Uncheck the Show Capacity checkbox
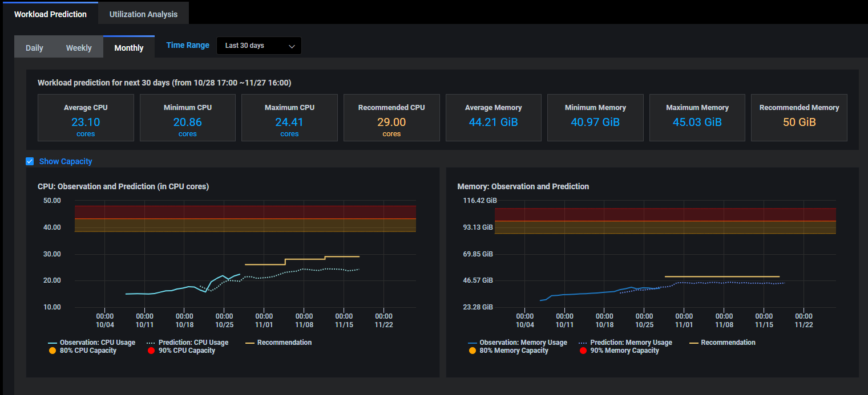 (x=30, y=161)
